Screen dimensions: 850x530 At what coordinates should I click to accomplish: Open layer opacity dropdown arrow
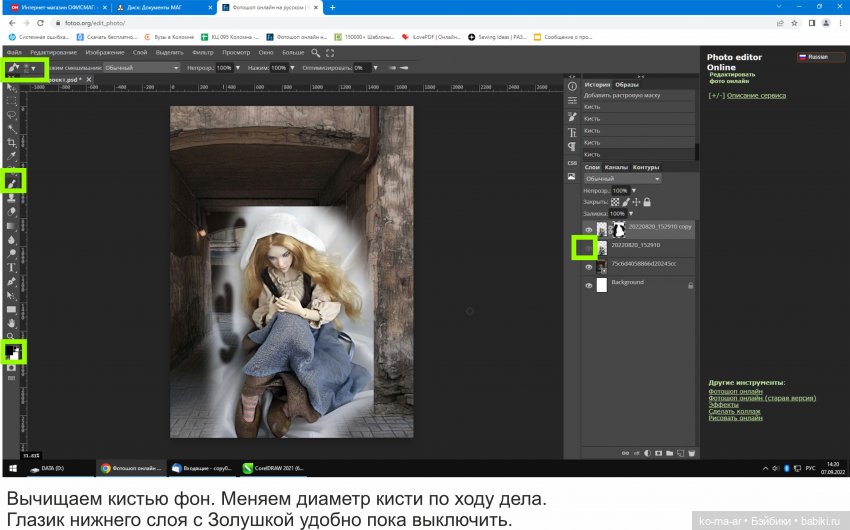coord(633,191)
